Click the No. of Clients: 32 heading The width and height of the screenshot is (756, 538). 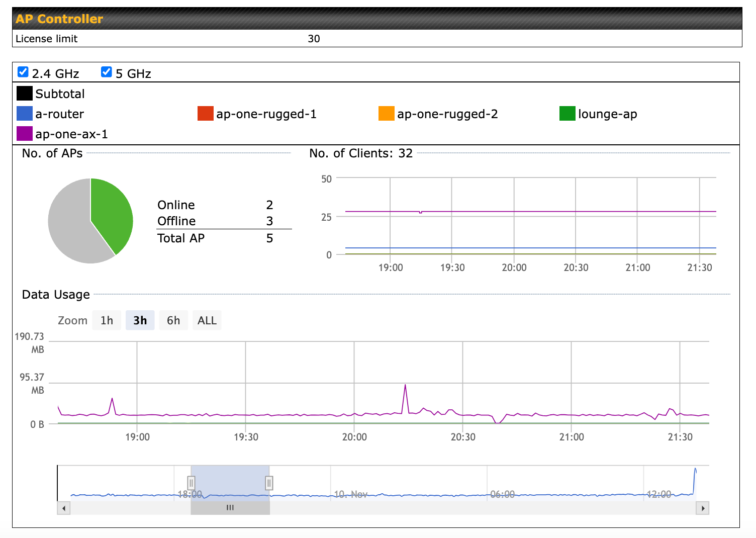tap(361, 153)
